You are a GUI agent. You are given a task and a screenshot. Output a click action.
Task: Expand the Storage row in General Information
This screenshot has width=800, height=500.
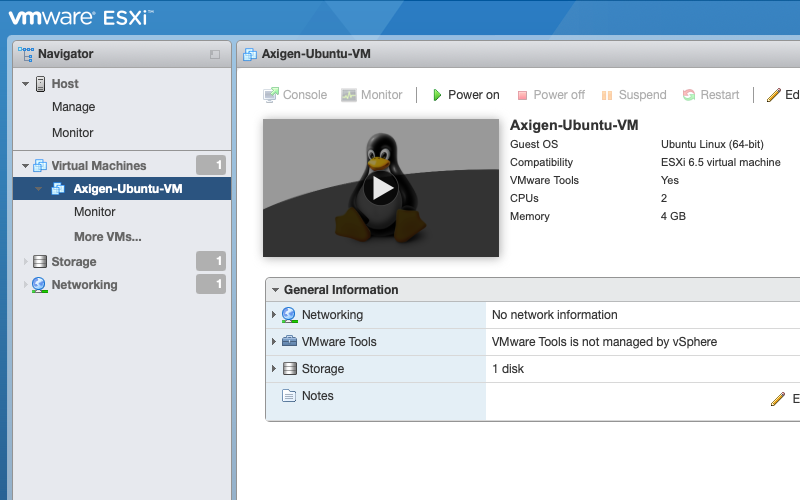point(273,368)
